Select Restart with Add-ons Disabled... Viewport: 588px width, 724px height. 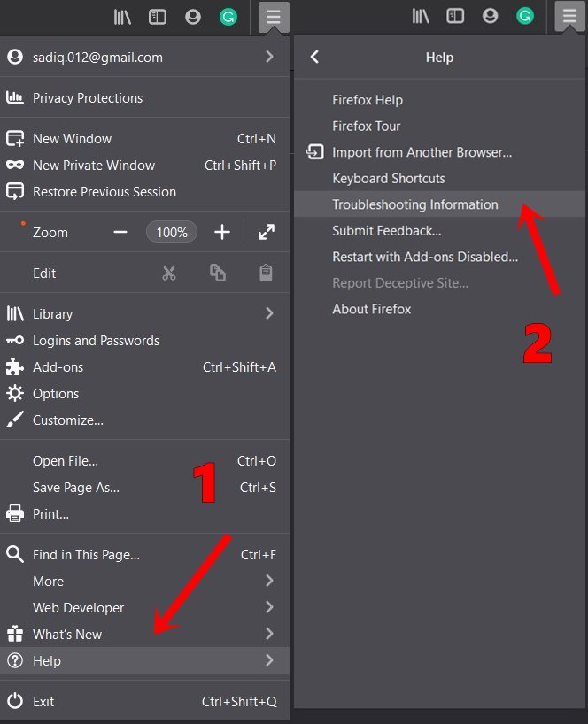click(x=440, y=257)
